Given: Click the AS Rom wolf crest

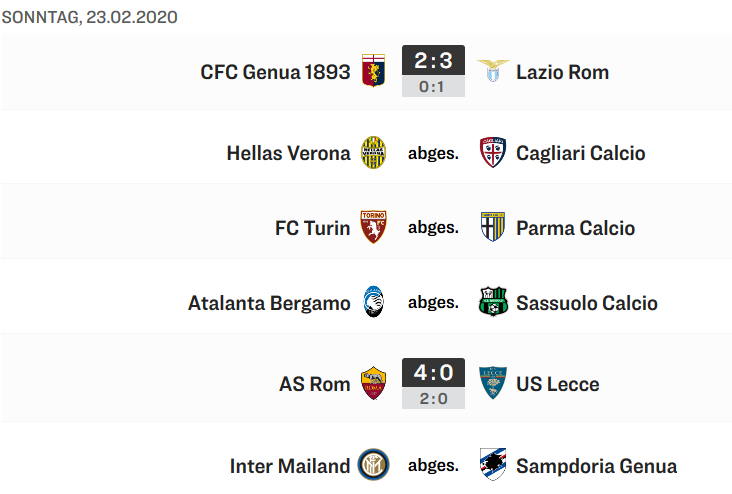Looking at the screenshot, I should (374, 384).
